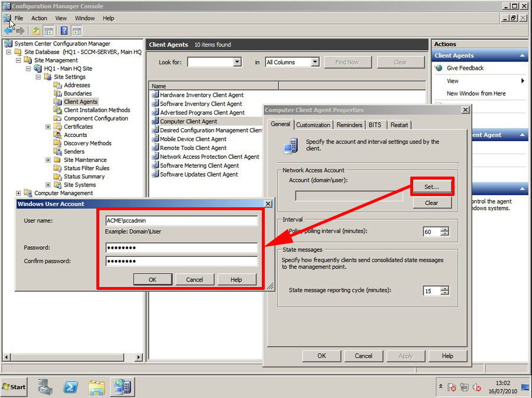
Task: Click the Password input field
Action: (x=181, y=247)
